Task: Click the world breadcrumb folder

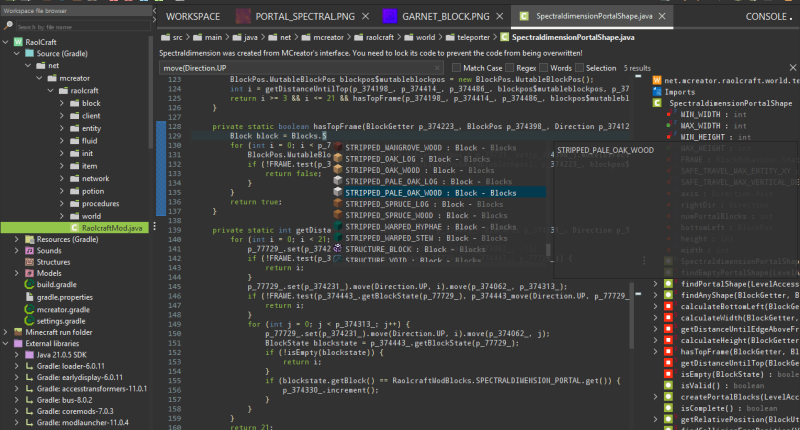Action: 420,37
